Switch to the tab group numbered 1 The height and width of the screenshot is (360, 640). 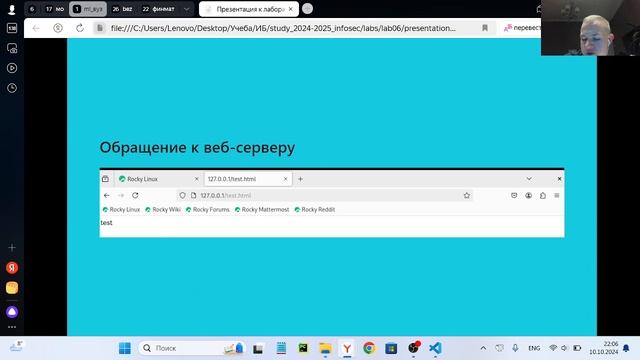tap(88, 9)
